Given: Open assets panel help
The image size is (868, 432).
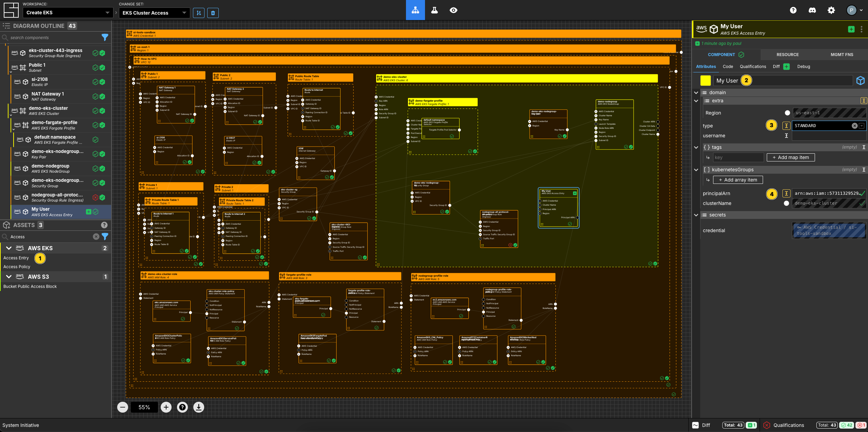Looking at the screenshot, I should 104,225.
